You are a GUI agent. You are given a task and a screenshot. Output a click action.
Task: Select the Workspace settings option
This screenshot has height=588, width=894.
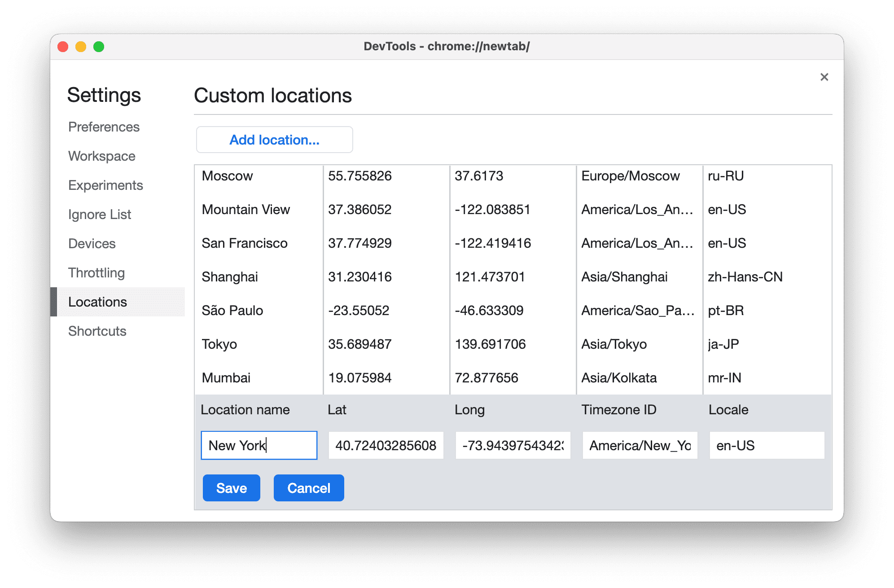(102, 156)
